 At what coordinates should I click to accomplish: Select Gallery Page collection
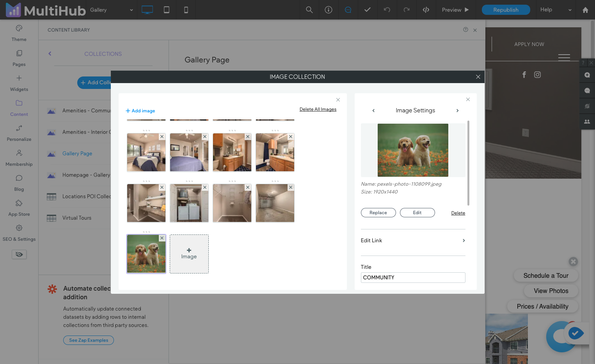point(77,153)
